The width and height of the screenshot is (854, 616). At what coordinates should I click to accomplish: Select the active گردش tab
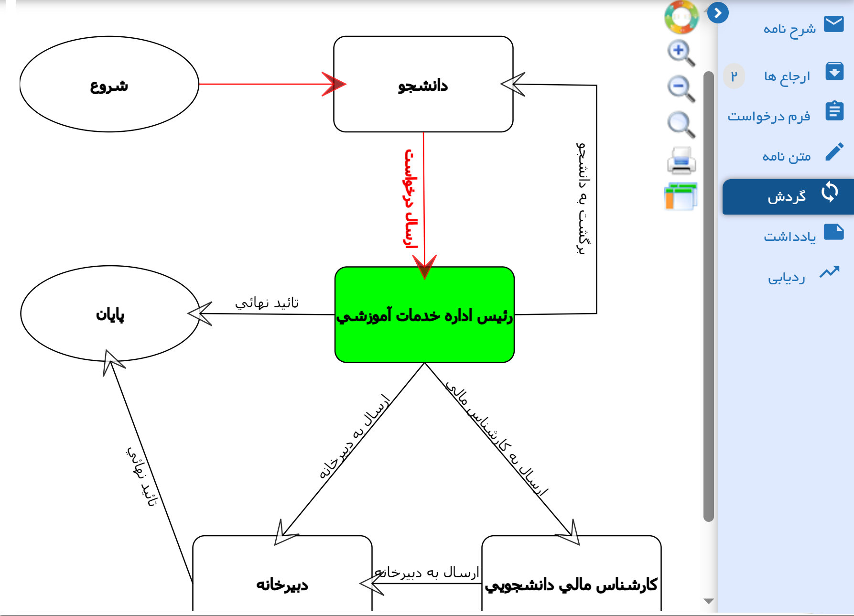click(788, 196)
